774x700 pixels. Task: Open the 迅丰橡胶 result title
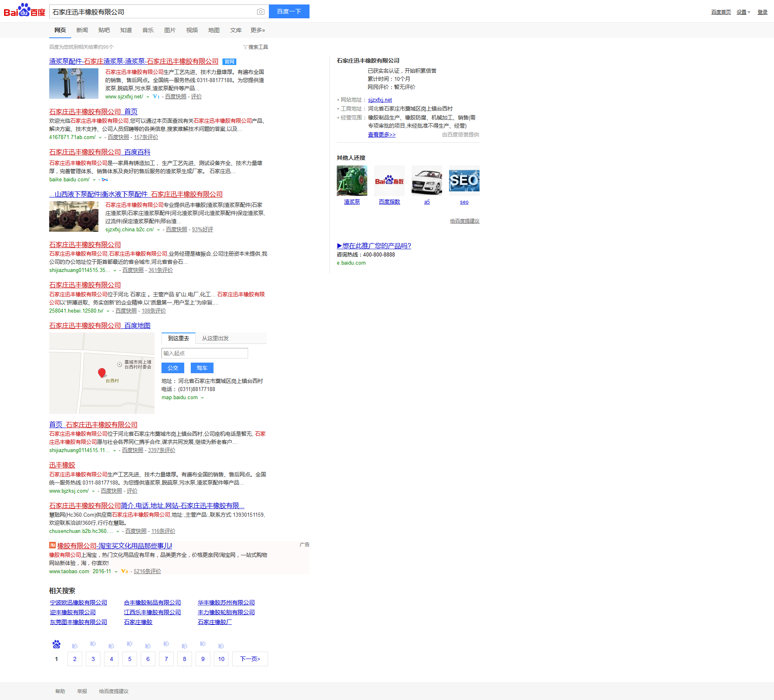pyautogui.click(x=62, y=465)
